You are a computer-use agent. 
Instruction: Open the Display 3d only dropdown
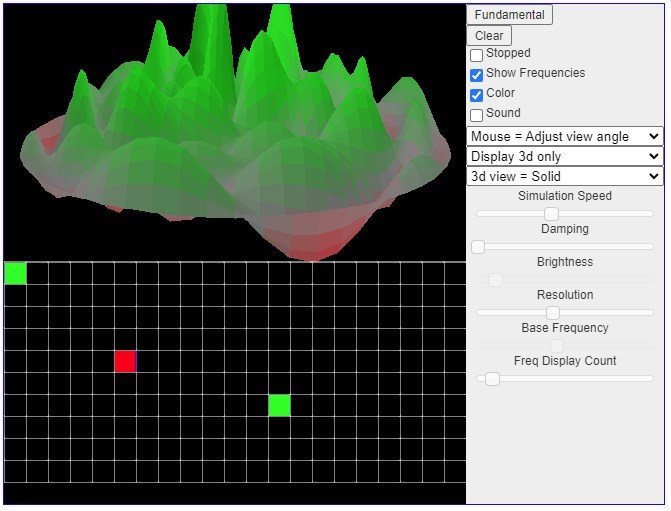[x=564, y=157]
